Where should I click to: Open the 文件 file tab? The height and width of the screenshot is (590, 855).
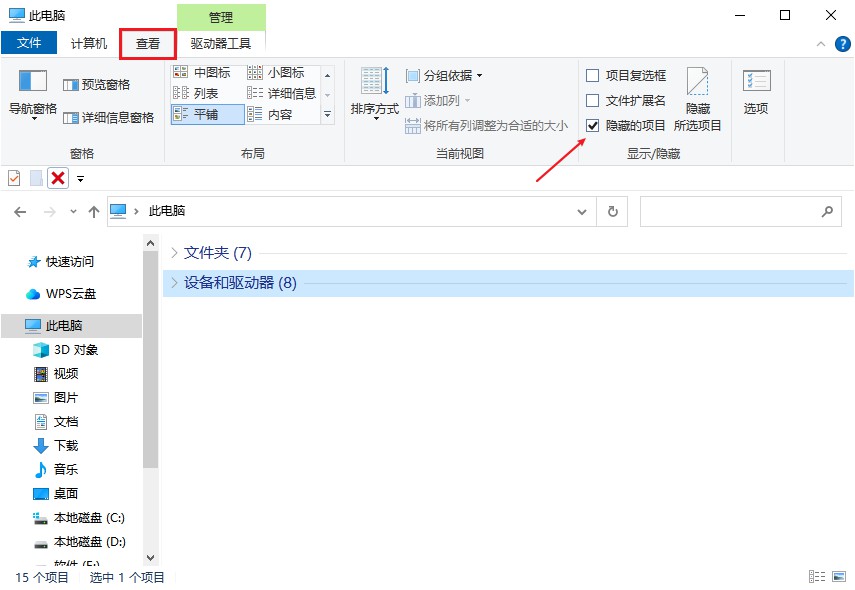(x=29, y=43)
